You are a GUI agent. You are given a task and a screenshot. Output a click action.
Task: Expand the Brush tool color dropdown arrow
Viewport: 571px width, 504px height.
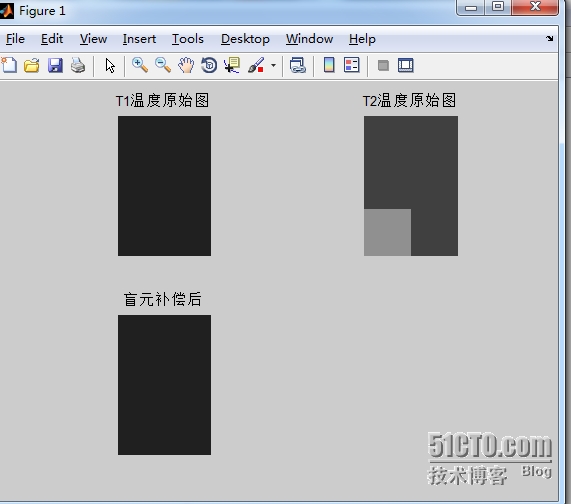tap(273, 66)
